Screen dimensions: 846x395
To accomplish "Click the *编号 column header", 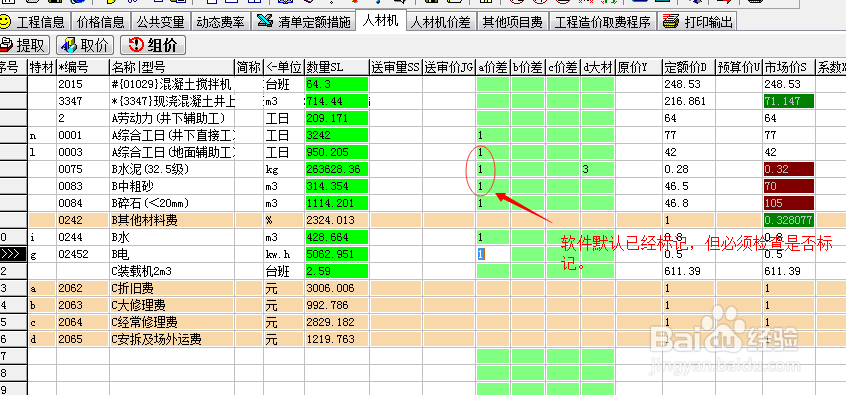I will pos(83,67).
